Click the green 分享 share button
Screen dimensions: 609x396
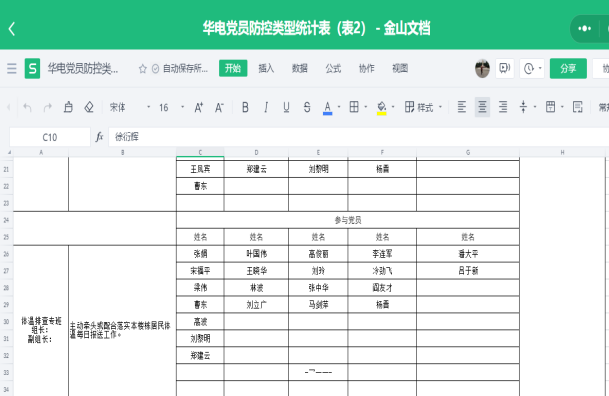coord(568,68)
